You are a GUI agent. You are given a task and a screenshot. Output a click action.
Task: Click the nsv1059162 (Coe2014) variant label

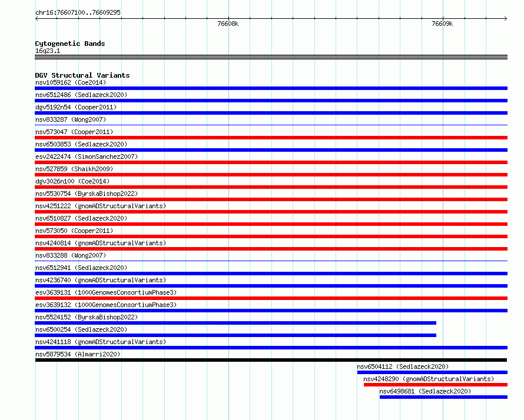pos(71,82)
